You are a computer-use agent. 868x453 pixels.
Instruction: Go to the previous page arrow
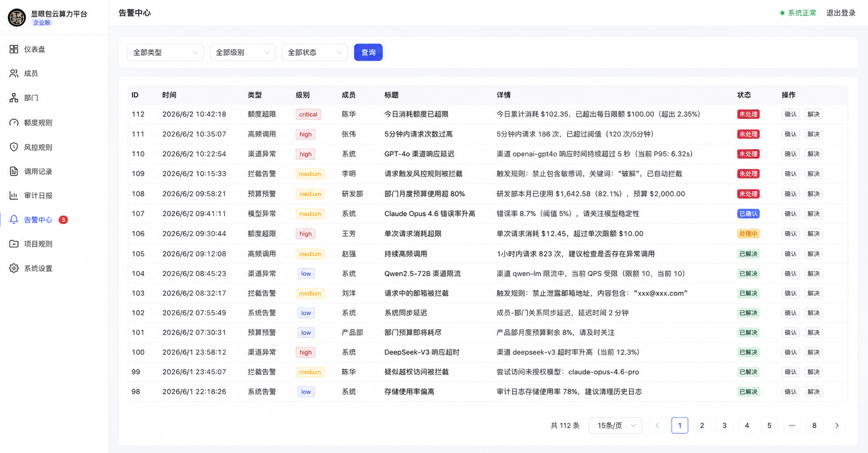pos(657,425)
